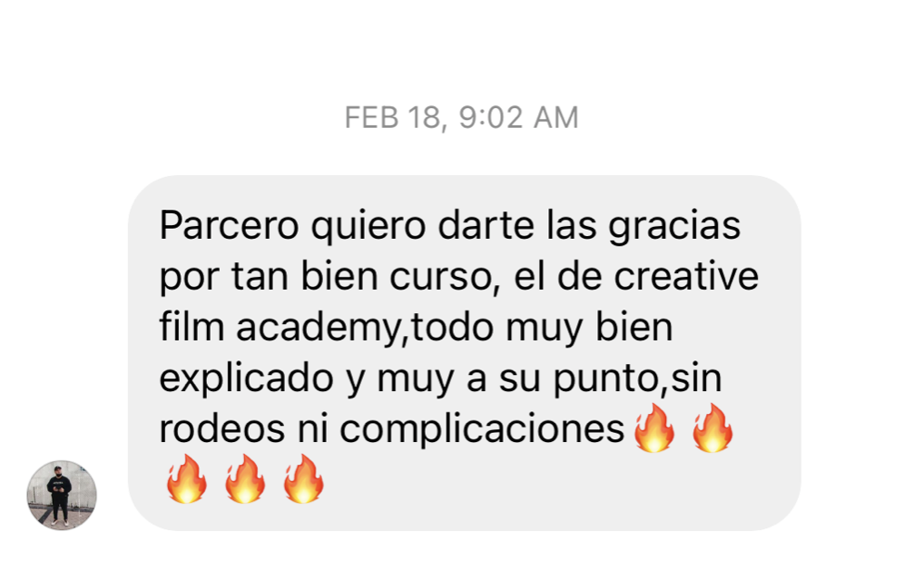Click the word 'rodeos' in the message
The height and width of the screenshot is (561, 924).
click(x=222, y=428)
